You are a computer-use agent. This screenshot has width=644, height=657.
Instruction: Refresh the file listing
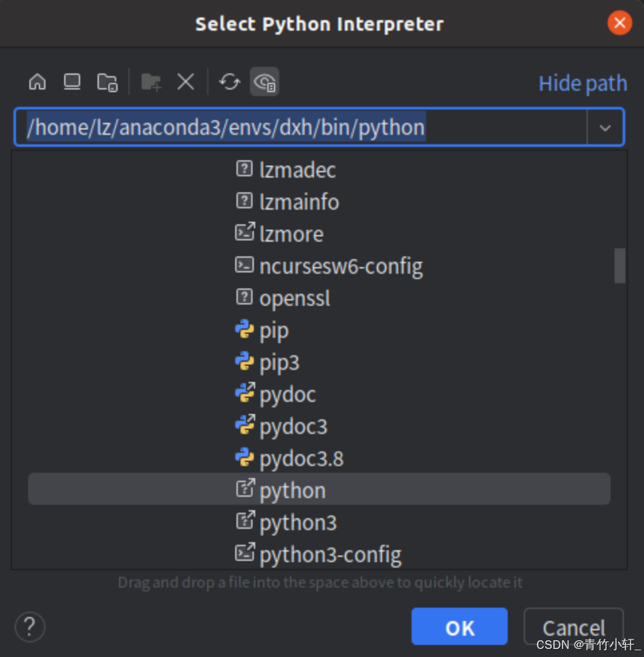click(229, 81)
